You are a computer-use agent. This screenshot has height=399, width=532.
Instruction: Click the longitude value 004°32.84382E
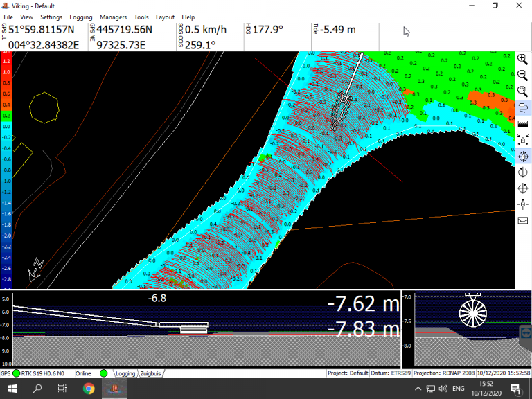pos(44,45)
